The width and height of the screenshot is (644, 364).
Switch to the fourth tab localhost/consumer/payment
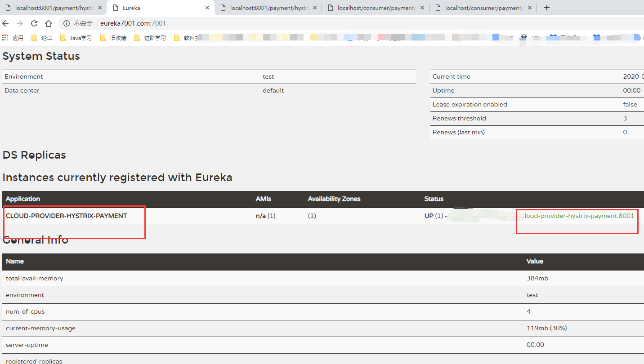376,8
